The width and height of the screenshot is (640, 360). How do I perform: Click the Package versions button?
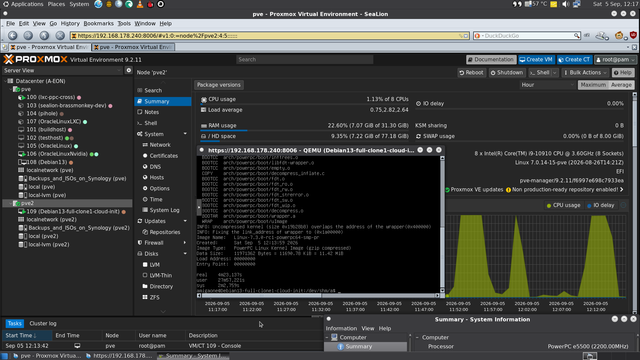219,85
